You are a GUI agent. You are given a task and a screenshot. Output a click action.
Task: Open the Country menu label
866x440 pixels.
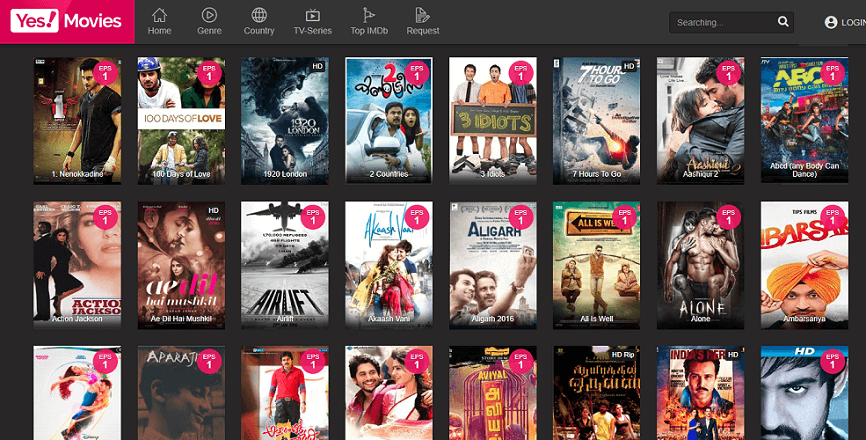259,31
